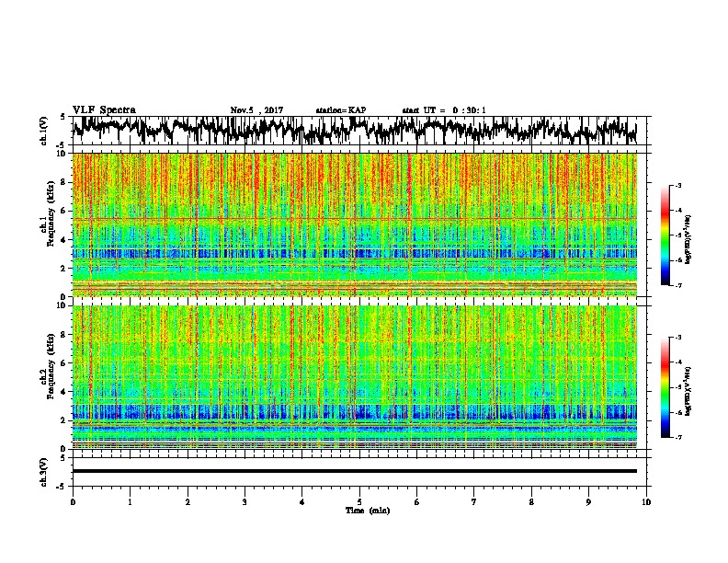The width and height of the screenshot is (728, 563).
Task: Click the "-4" tick on lower colorbar
Action: [677, 362]
